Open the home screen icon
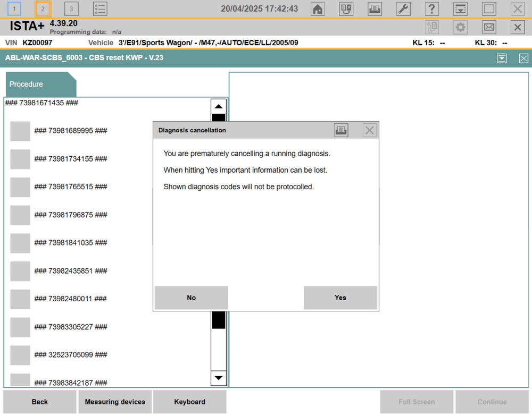532x415 pixels. (x=317, y=9)
